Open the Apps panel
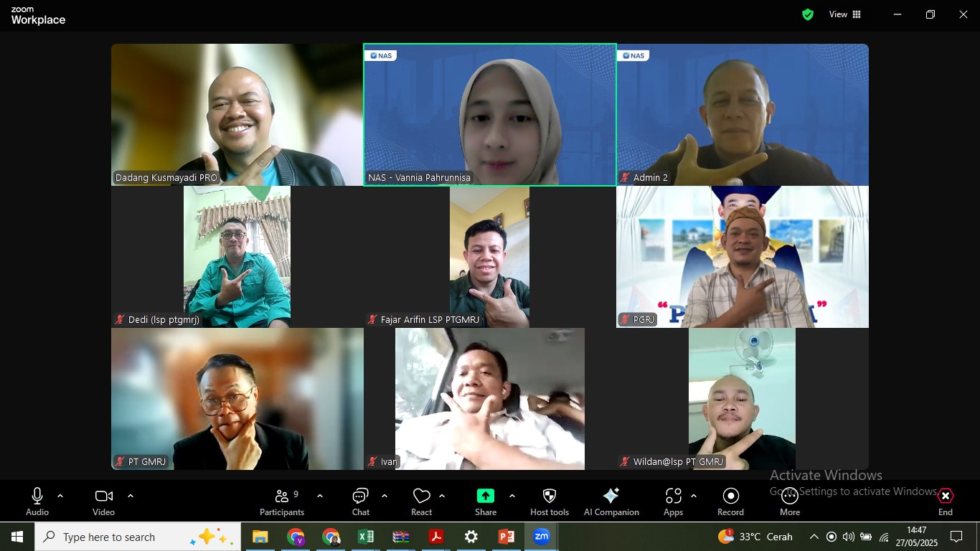Viewport: 980px width, 551px height. [x=674, y=501]
